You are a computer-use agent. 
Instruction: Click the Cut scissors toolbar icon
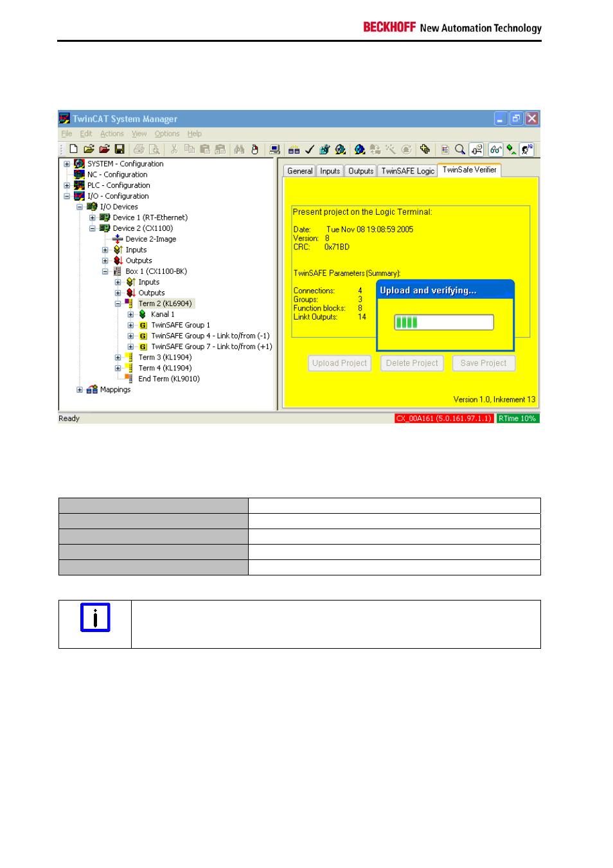[173, 149]
